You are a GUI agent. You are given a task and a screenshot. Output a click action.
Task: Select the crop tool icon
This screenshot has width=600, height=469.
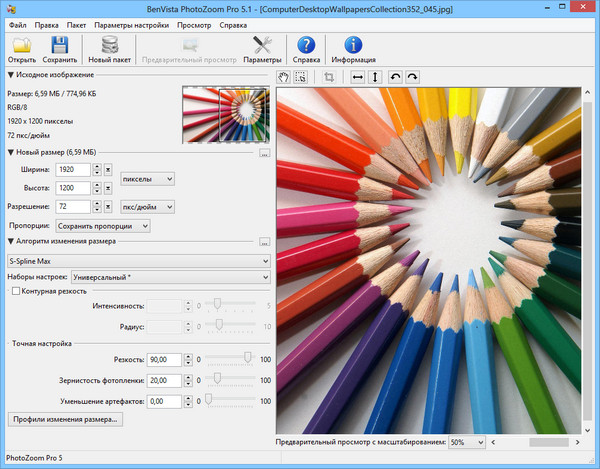[x=328, y=77]
